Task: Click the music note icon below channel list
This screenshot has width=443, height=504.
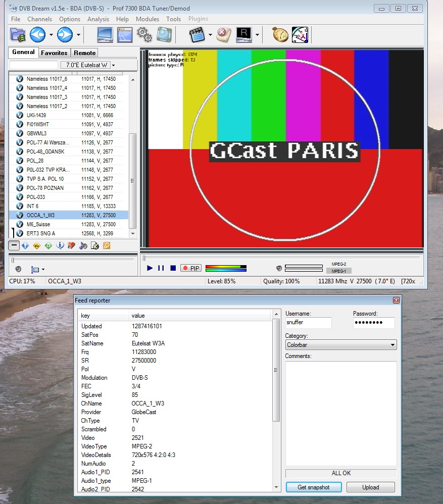Action: pyautogui.click(x=83, y=245)
